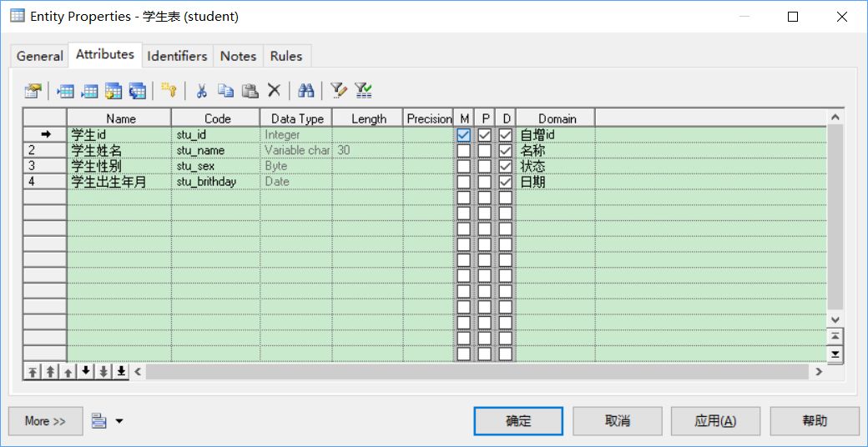Click the page-up double arrow button
The image size is (868, 447).
tap(50, 372)
